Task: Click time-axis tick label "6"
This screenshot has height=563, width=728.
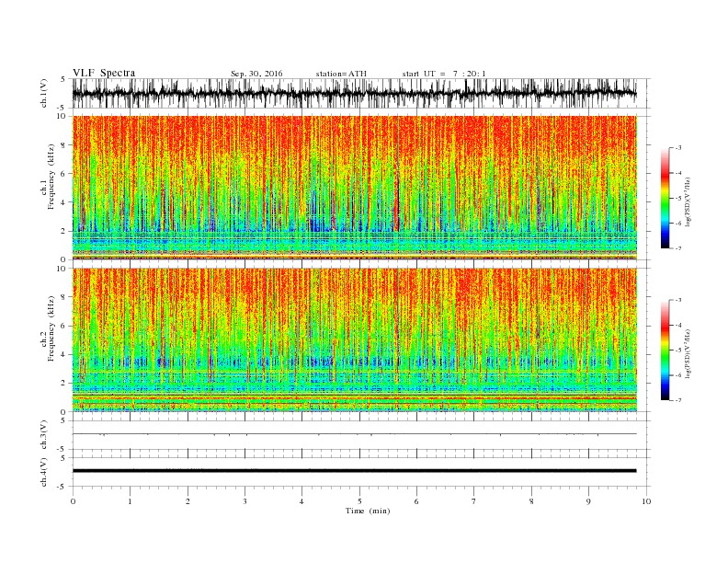Action: [x=416, y=501]
